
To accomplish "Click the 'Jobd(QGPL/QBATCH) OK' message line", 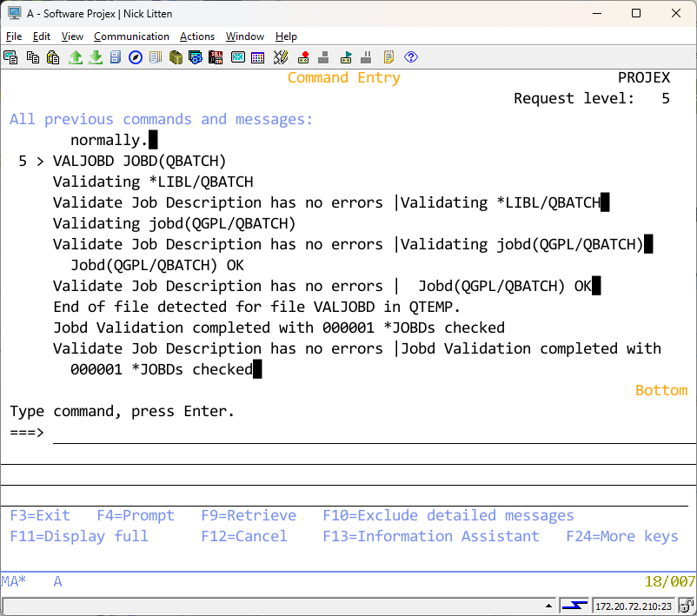I will 157,265.
